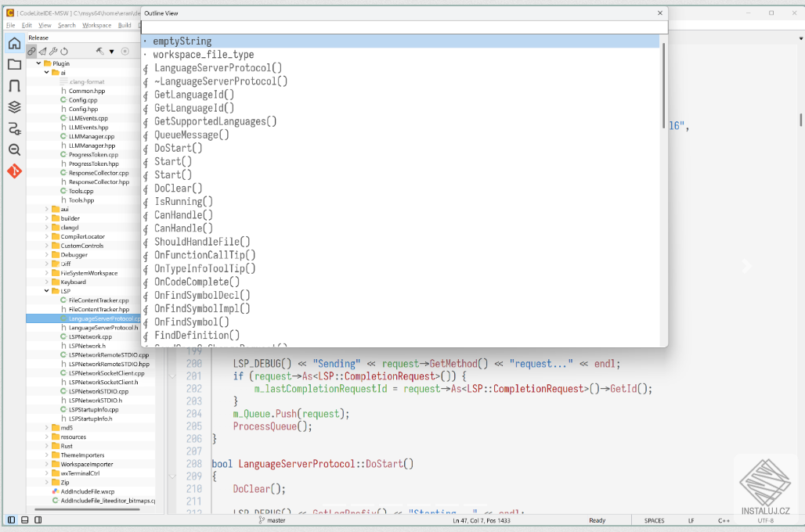The image size is (805, 532).
Task: Collapse the ai folder
Action: pyautogui.click(x=47, y=72)
